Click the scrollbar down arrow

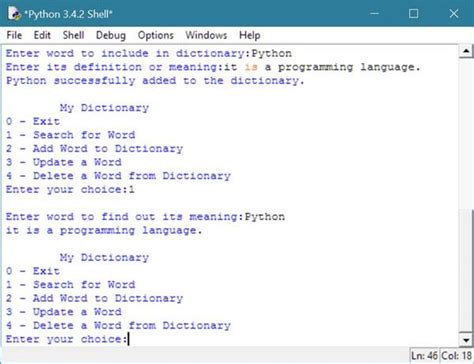466,340
